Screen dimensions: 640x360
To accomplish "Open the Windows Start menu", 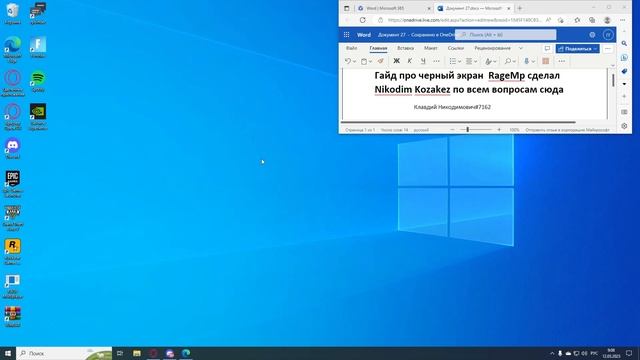I will click(x=8, y=353).
